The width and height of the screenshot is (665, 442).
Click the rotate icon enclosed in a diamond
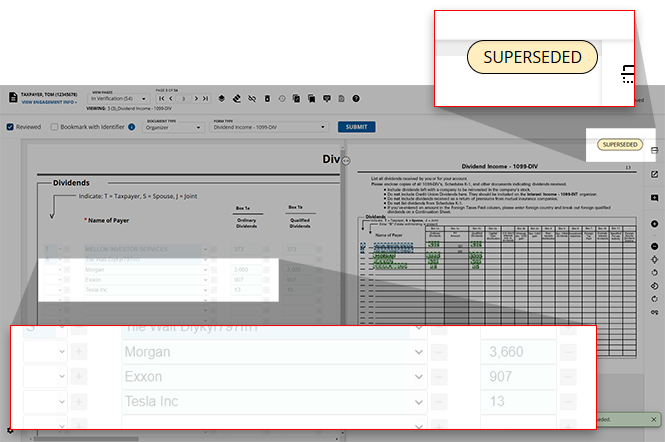pyautogui.click(x=654, y=286)
